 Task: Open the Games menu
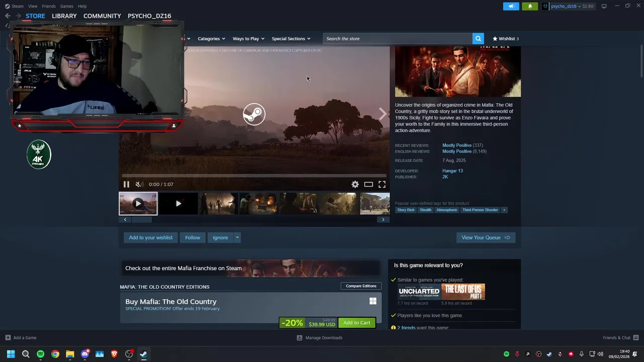[66, 6]
